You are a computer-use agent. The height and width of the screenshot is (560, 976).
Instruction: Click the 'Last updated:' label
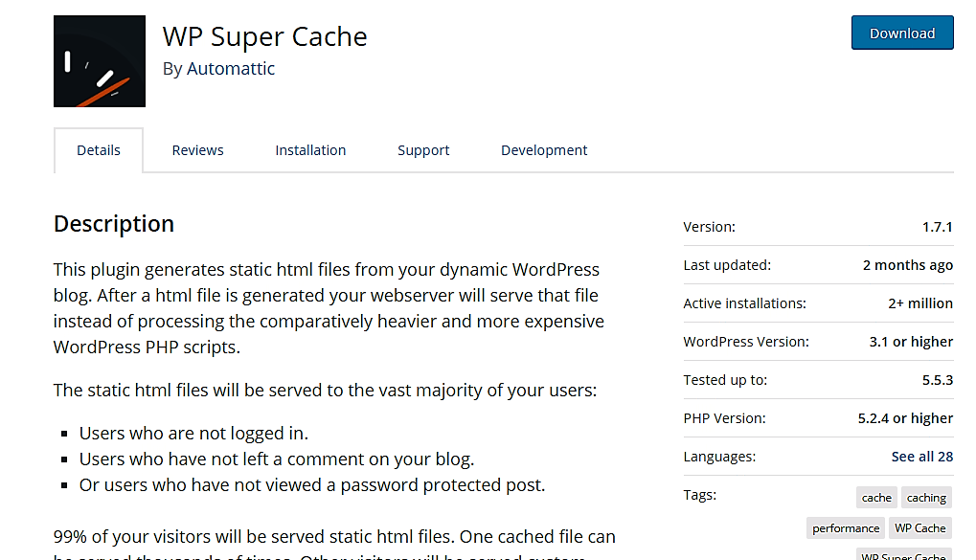coord(727,266)
